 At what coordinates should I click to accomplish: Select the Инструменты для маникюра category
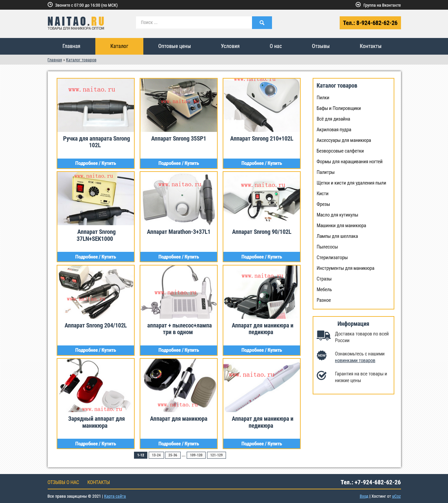345,268
